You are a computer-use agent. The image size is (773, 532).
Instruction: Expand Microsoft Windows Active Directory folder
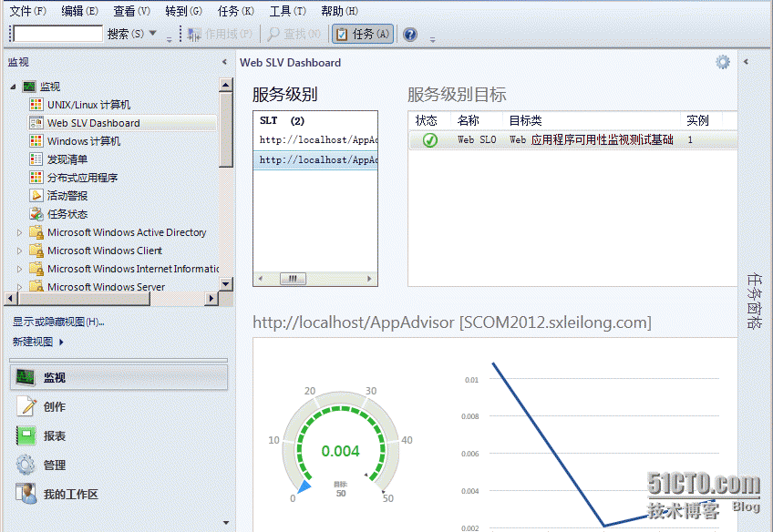point(20,232)
